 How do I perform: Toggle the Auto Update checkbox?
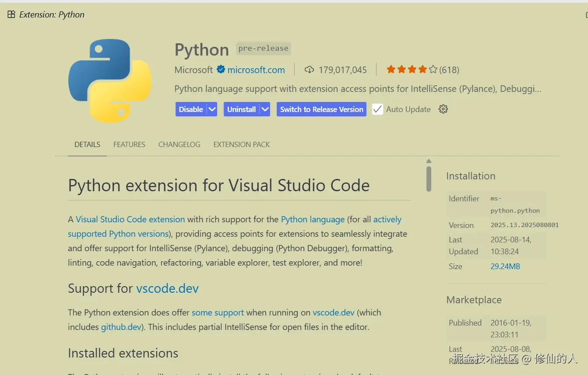[377, 109]
